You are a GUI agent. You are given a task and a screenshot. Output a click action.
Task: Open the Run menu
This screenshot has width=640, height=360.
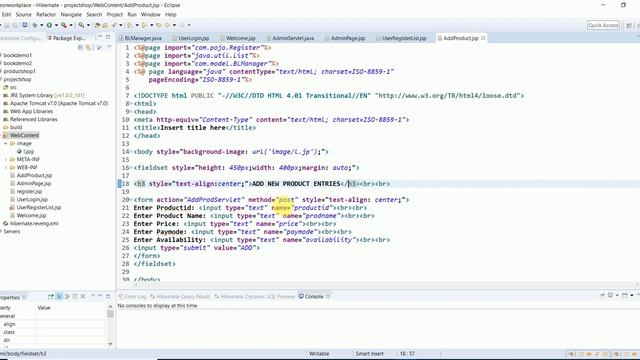[132, 14]
